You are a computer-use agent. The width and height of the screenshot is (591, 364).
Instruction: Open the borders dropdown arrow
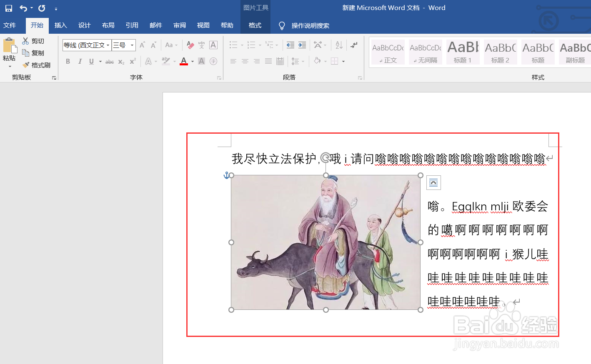343,61
